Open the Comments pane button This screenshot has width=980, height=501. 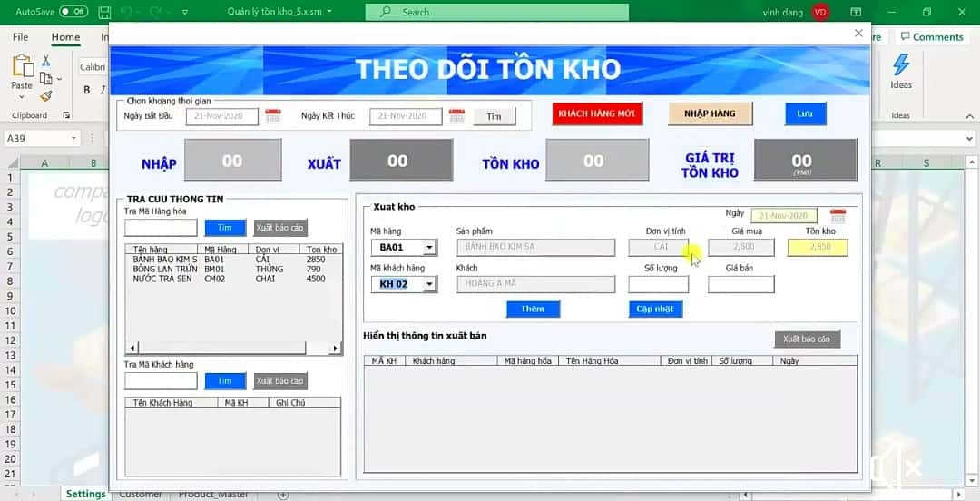click(932, 37)
